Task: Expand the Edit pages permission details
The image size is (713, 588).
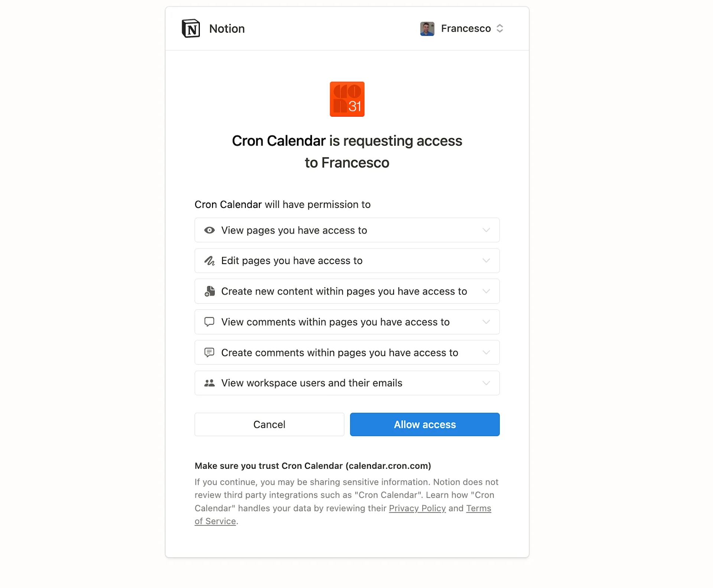Action: pos(486,260)
